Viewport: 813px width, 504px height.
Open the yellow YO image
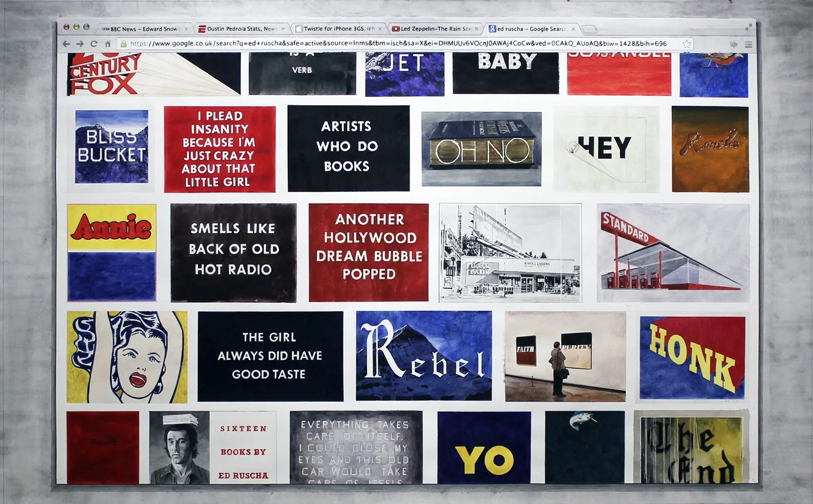tap(484, 447)
